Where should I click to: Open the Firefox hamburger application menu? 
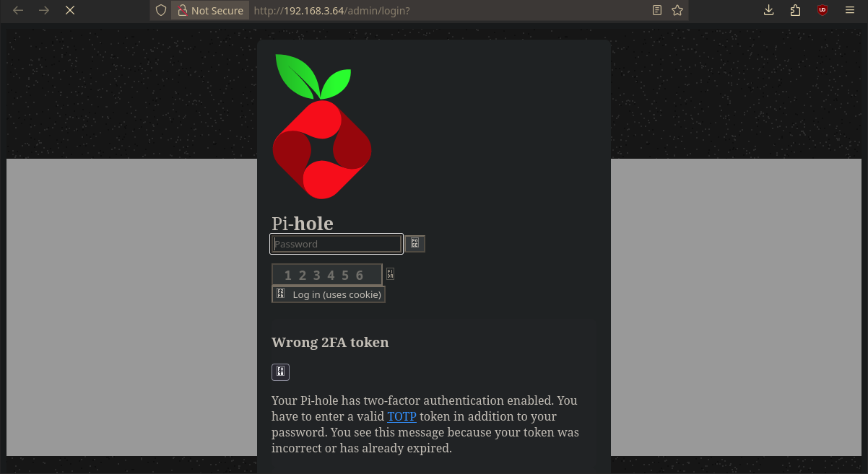click(x=849, y=10)
